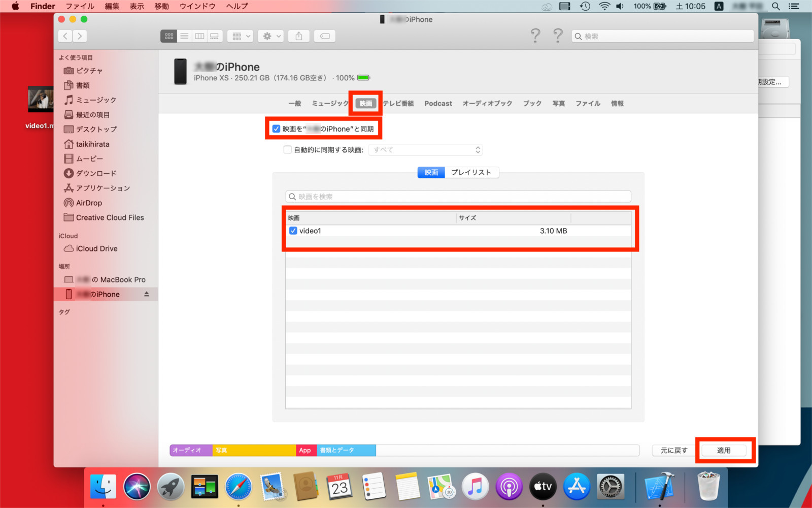Switch to the オーディオブック tab
This screenshot has height=508, width=812.
pyautogui.click(x=487, y=104)
